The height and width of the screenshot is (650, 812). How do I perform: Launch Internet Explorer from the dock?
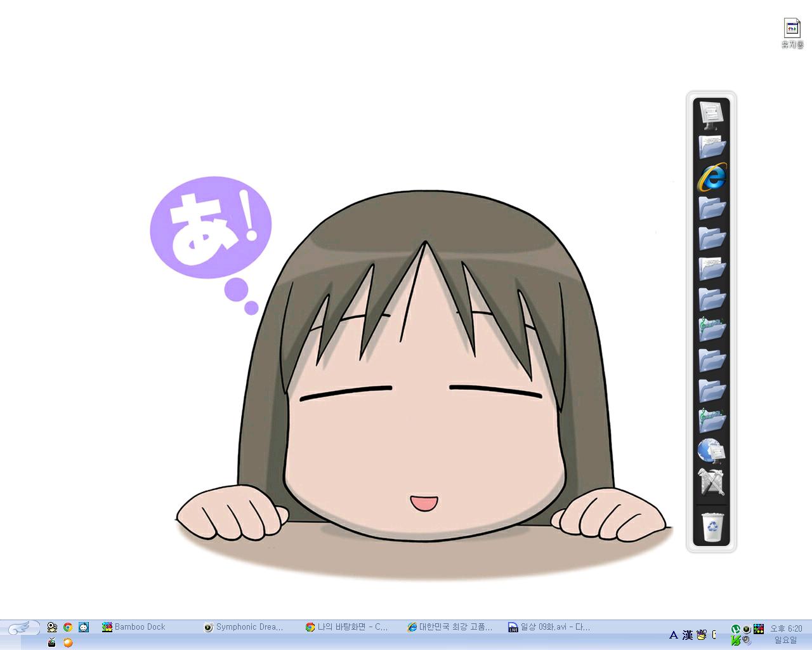point(711,176)
